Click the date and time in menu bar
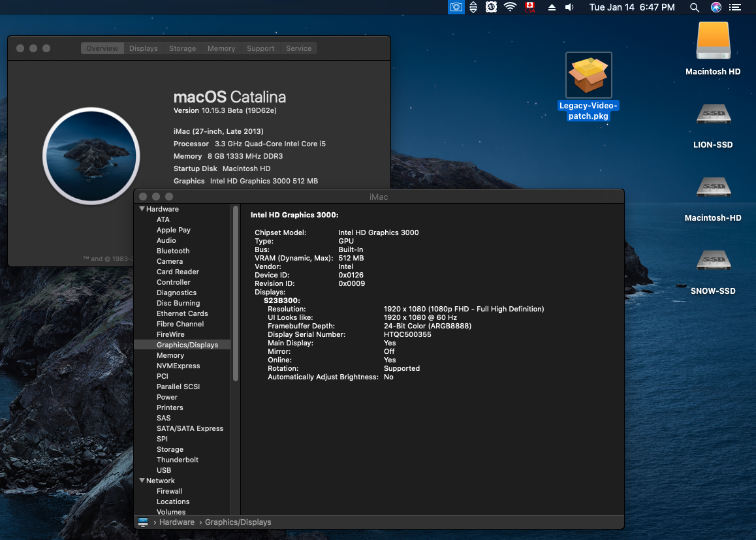Image resolution: width=756 pixels, height=540 pixels. tap(631, 7)
